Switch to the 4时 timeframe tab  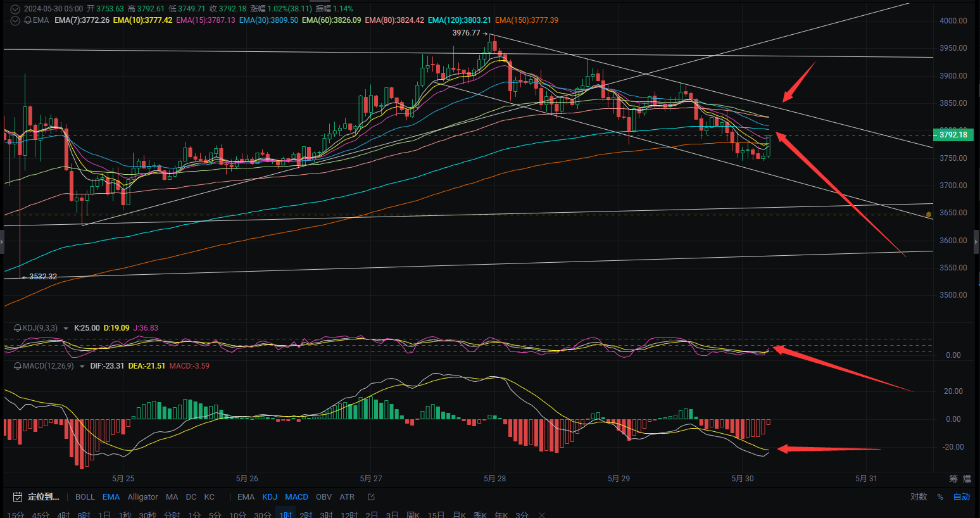tap(64, 515)
